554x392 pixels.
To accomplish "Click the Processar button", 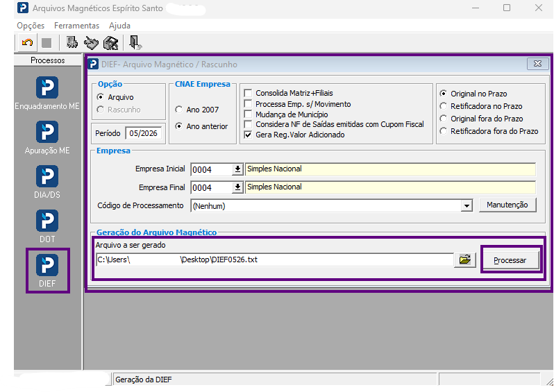I will click(510, 260).
